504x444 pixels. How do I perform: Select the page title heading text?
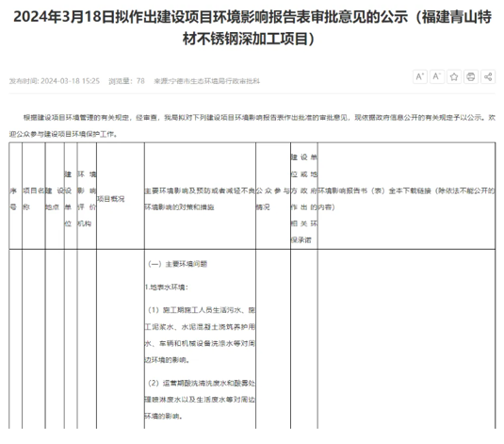(x=252, y=27)
